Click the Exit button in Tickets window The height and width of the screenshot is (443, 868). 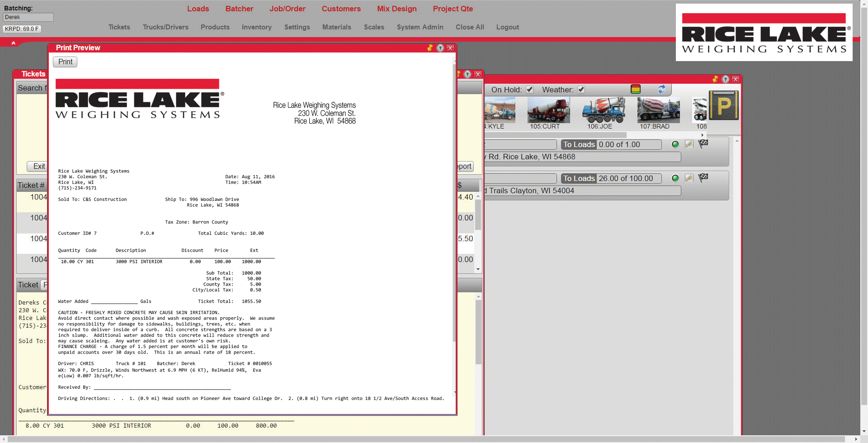[x=37, y=167]
